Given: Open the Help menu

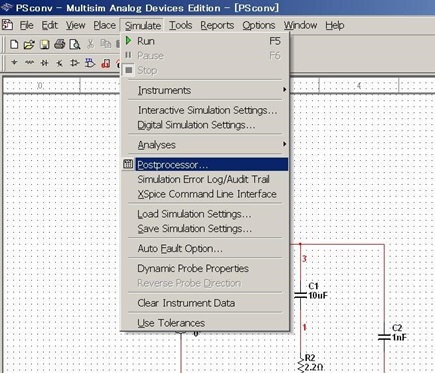Looking at the screenshot, I should click(x=335, y=25).
